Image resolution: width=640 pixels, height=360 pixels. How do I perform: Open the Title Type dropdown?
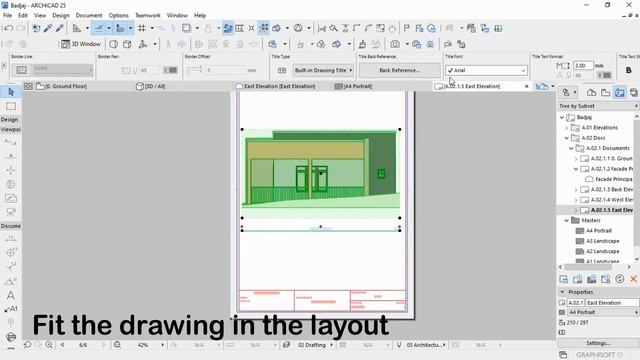(x=323, y=70)
